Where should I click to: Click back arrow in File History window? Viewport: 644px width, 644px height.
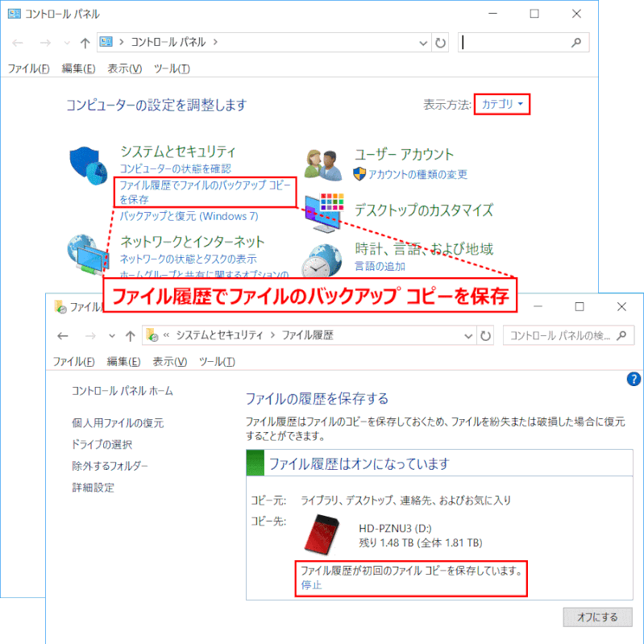(x=63, y=336)
